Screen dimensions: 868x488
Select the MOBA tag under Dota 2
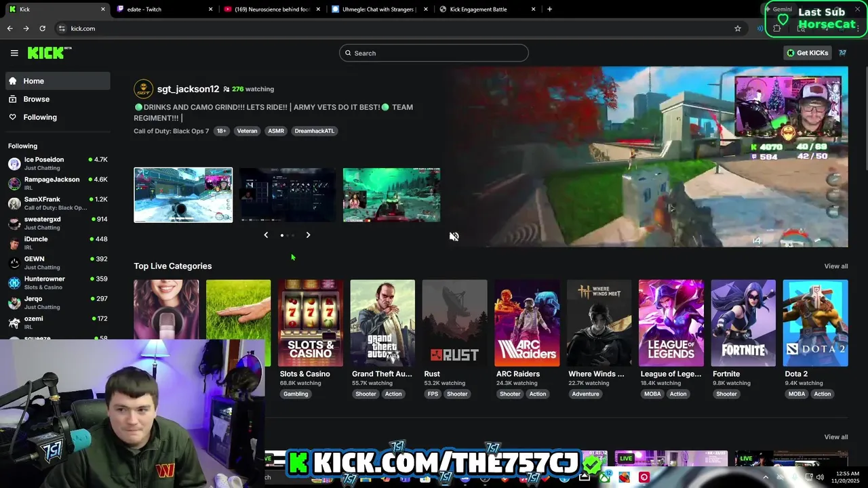(x=797, y=394)
